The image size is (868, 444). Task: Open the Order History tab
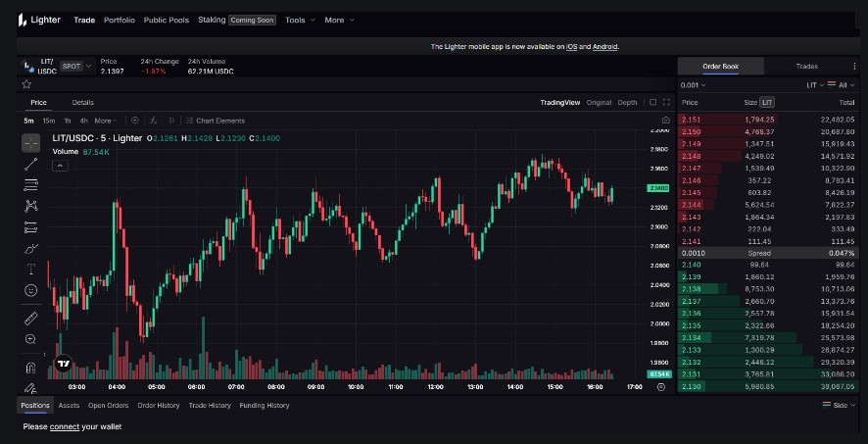click(158, 405)
